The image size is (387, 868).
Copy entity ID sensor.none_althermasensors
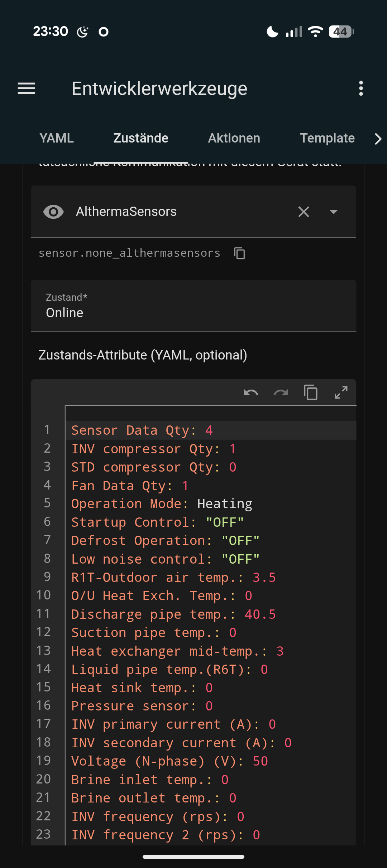[239, 253]
